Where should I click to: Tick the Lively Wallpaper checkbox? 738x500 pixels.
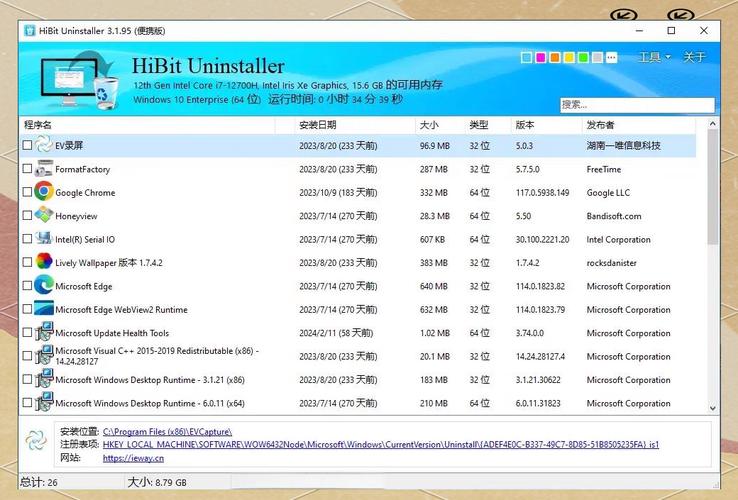(27, 262)
